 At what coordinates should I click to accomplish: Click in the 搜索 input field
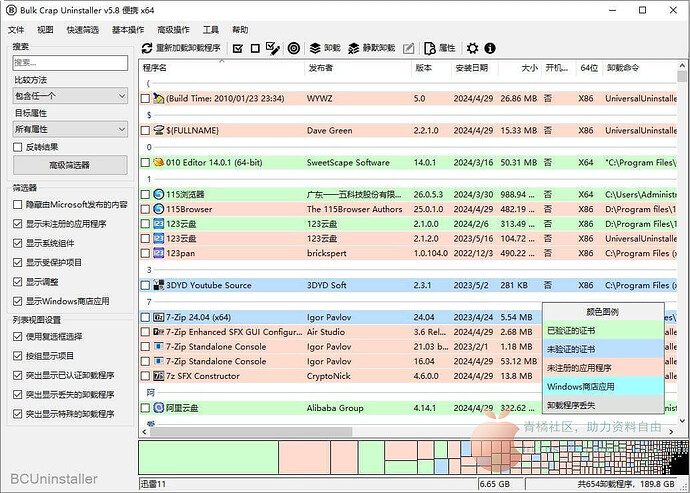coord(70,63)
